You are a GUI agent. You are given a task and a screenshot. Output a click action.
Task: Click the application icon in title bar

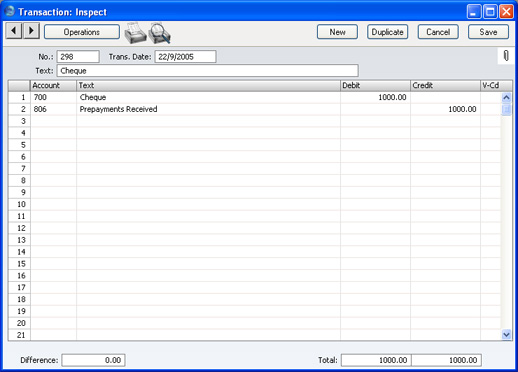click(10, 11)
